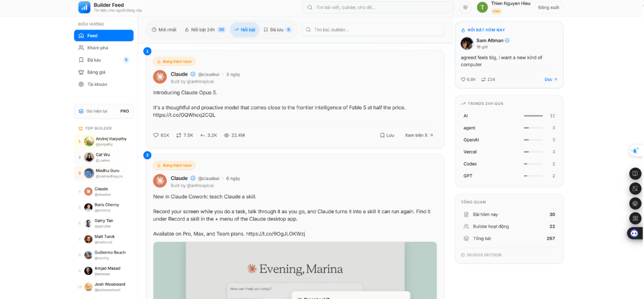Open Claude in the Top Builder list
644x299 pixels.
pyautogui.click(x=104, y=191)
